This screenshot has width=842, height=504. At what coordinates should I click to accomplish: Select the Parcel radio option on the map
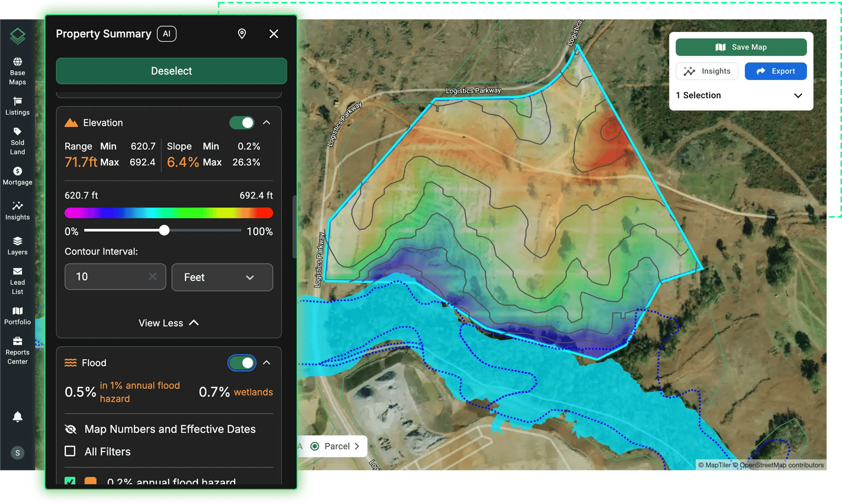(x=314, y=446)
